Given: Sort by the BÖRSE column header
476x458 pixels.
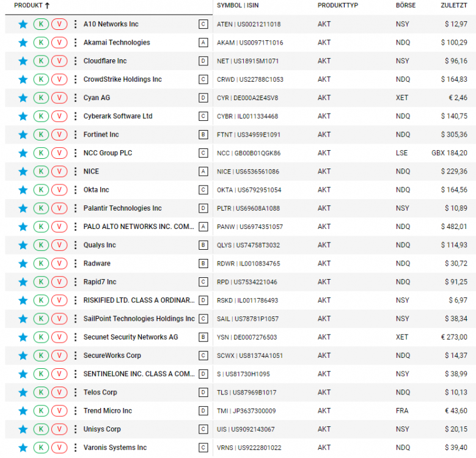Looking at the screenshot, I should tap(406, 5).
